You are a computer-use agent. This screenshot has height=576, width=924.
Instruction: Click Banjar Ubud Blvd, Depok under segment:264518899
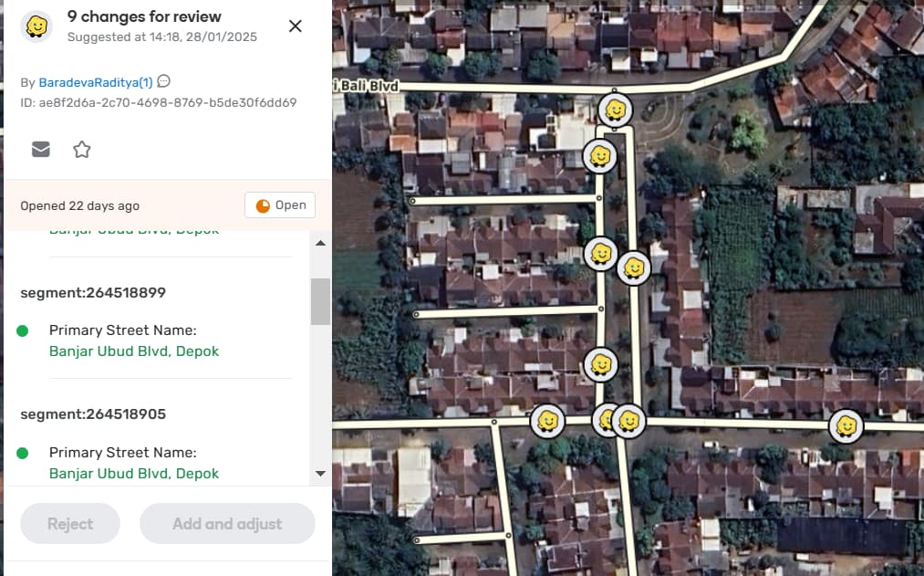[x=134, y=351]
